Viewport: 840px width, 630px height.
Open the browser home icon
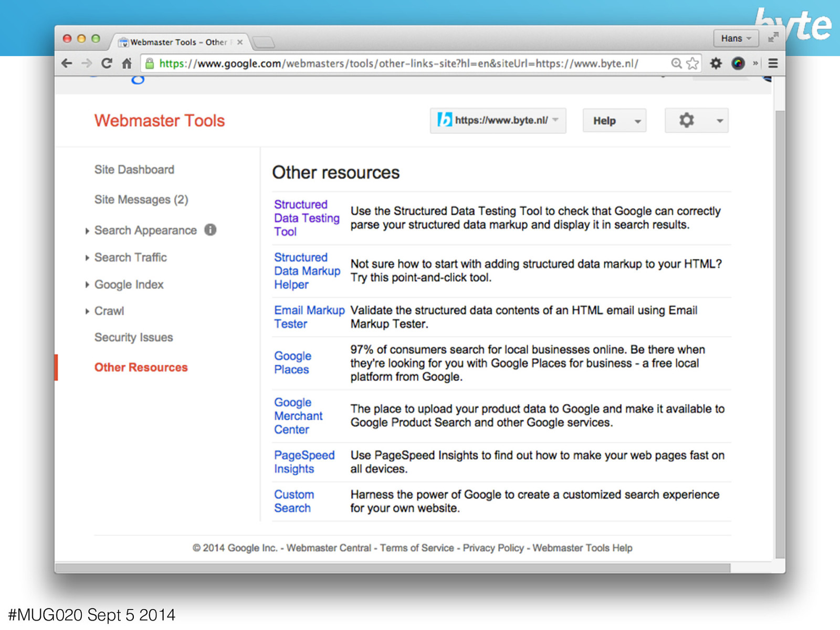coord(127,64)
